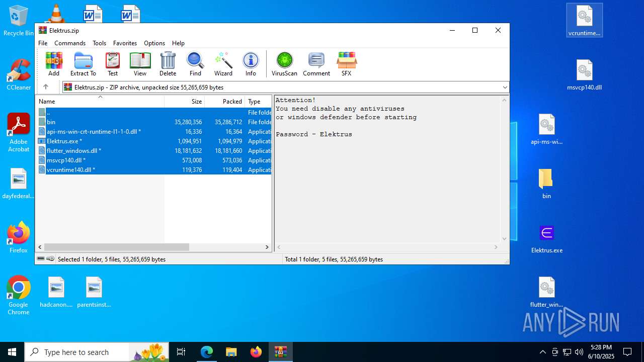Viewport: 644px width, 362px height.
Task: Select flutter_windows.dll in the list
Action: 154,151
